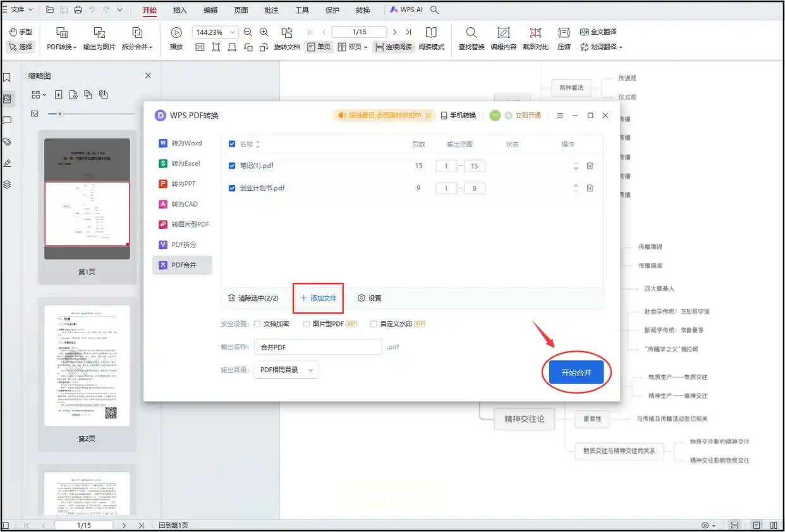Toggle the 自定义水印 checkbox
This screenshot has width=785, height=532.
[374, 324]
